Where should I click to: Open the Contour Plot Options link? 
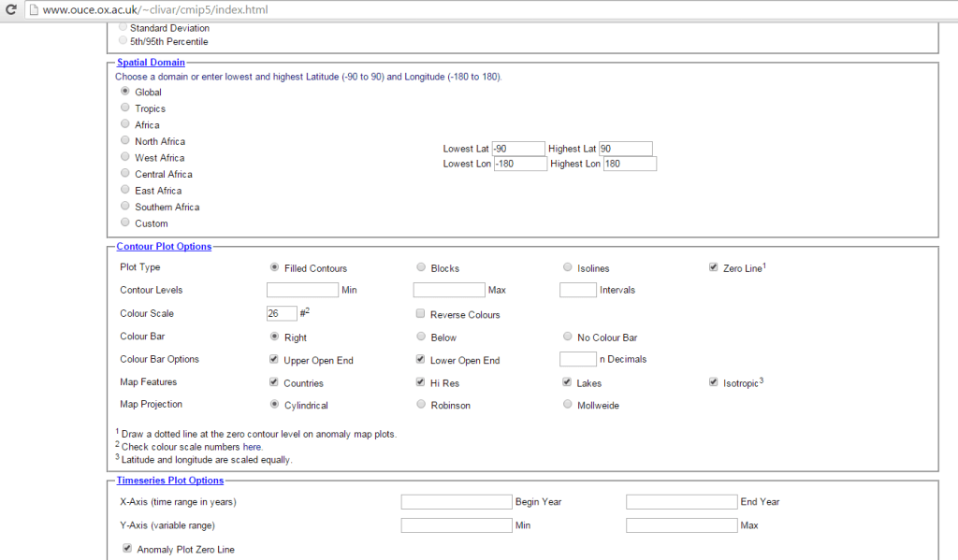pyautogui.click(x=164, y=247)
